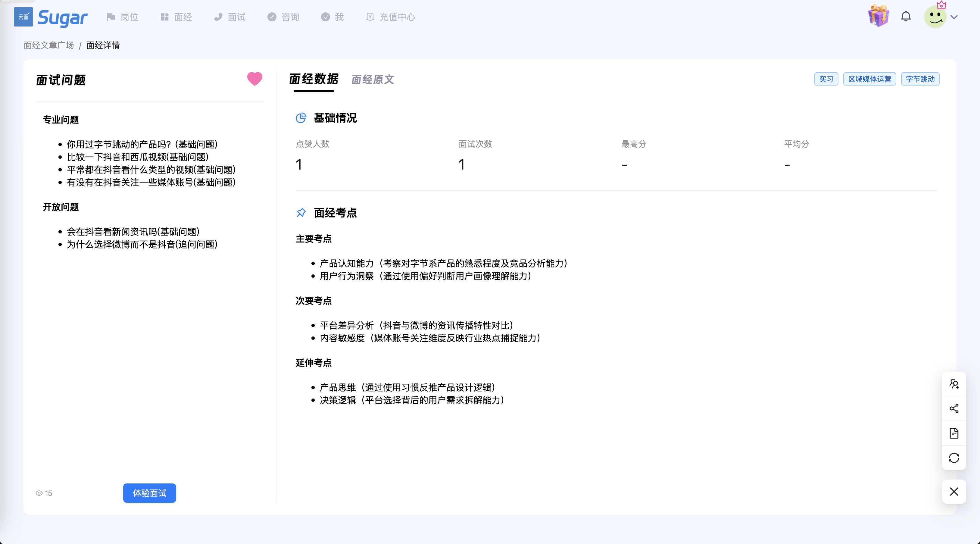This screenshot has height=544, width=980.
Task: Click the 内容敏感度 bullet
Action: [430, 338]
